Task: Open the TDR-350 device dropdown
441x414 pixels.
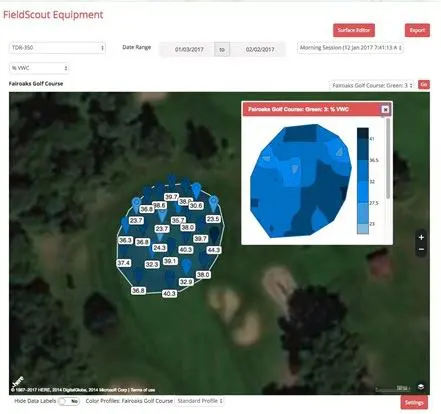Action: [57, 48]
